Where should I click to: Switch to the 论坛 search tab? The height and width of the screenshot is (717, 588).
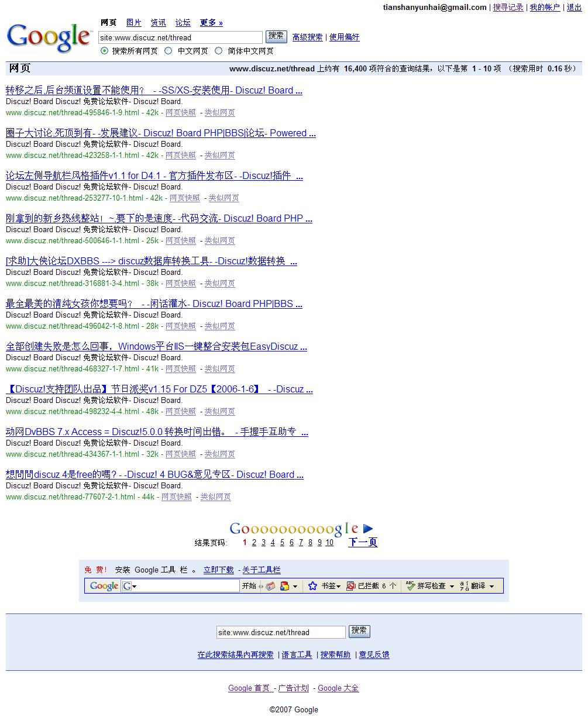[183, 23]
